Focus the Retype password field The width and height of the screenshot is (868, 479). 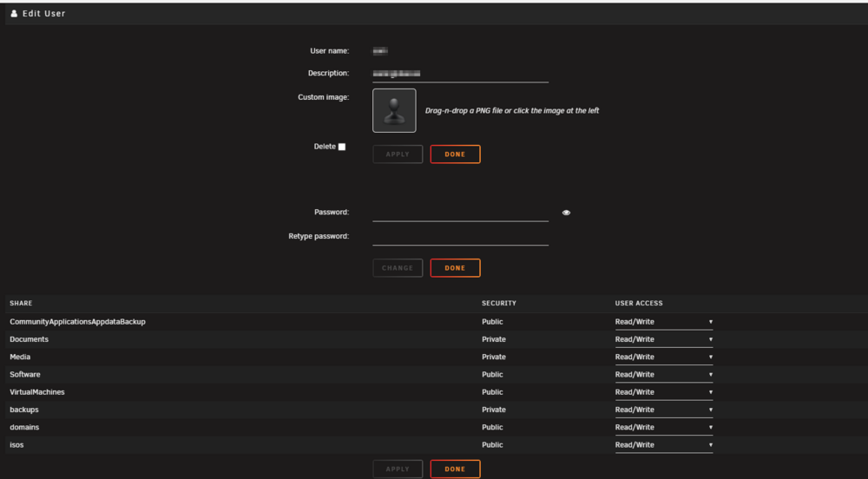pos(461,237)
